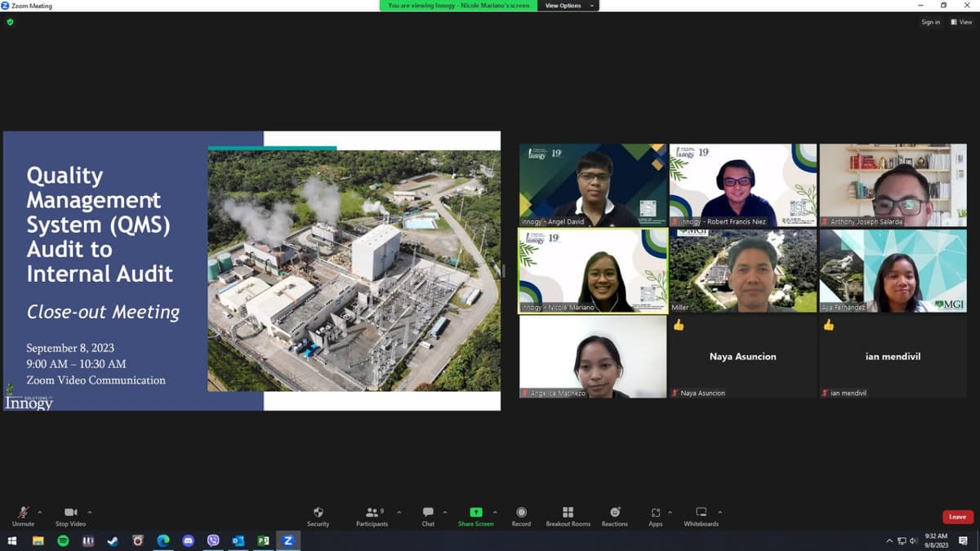Viewport: 980px width, 551px height.
Task: Open the Share Screen options chevron
Action: click(x=493, y=511)
